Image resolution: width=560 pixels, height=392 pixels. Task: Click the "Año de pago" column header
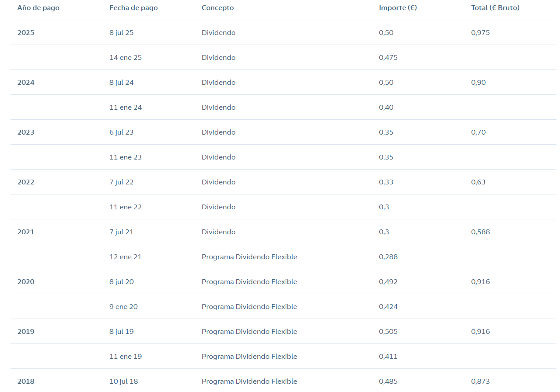pos(38,8)
